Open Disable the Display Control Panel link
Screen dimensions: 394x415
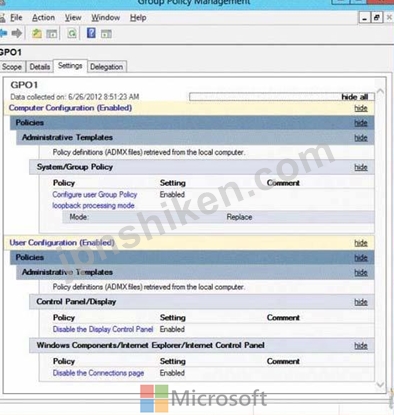coord(103,329)
